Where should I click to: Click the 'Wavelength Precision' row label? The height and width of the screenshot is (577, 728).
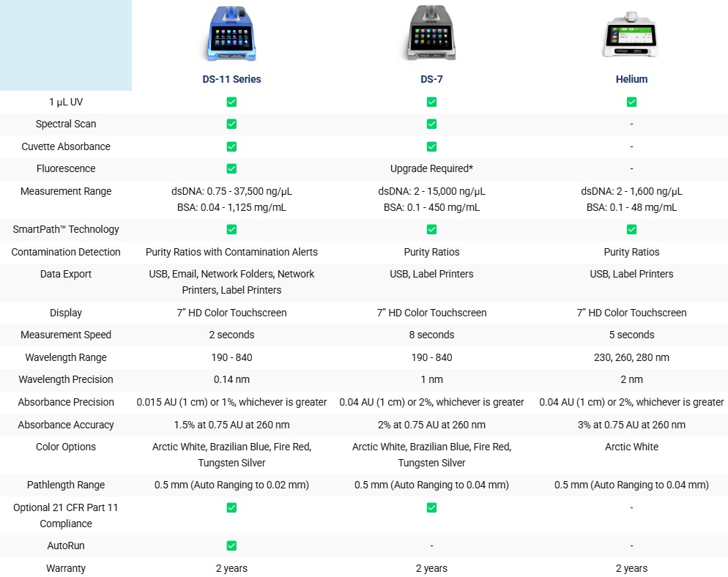[x=66, y=379]
